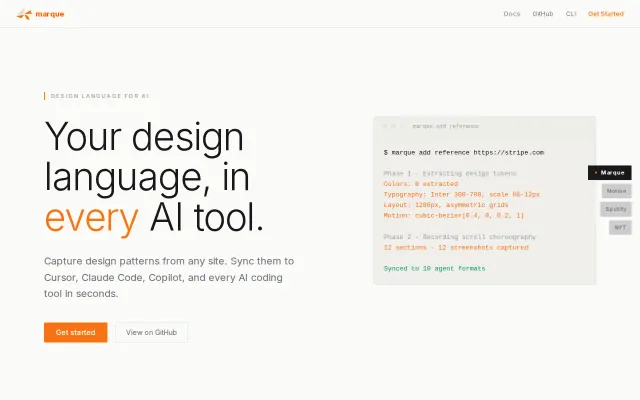Screen dimensions: 640x400
Task: Click the 'DESIGN LANGUAGE FOR AI' label
Action: point(100,96)
